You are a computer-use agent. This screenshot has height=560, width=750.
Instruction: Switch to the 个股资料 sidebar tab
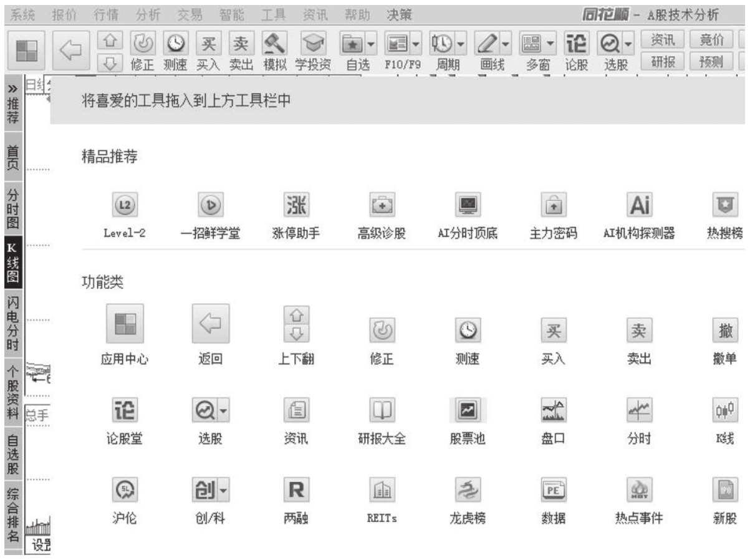tap(12, 392)
